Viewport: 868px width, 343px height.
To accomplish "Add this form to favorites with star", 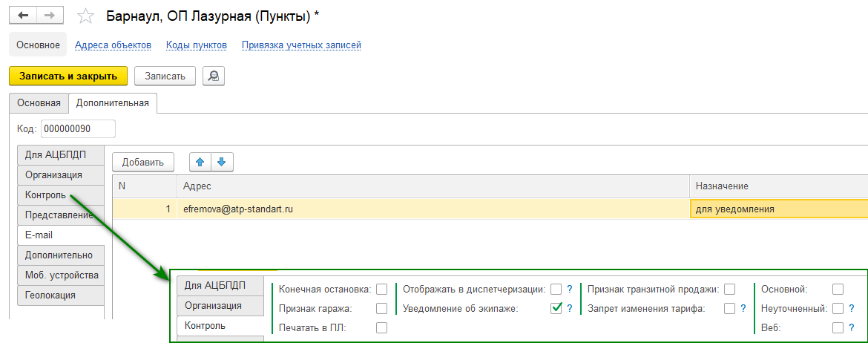I will [86, 16].
